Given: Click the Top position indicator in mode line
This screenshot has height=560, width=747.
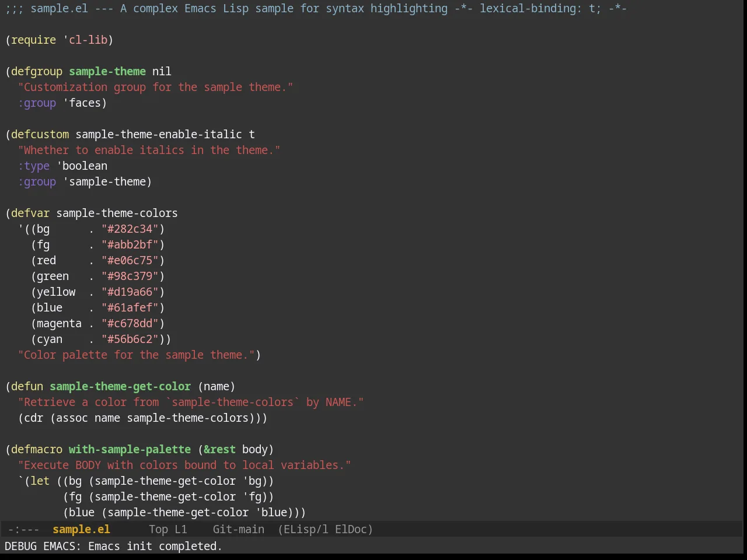Looking at the screenshot, I should click(x=158, y=529).
